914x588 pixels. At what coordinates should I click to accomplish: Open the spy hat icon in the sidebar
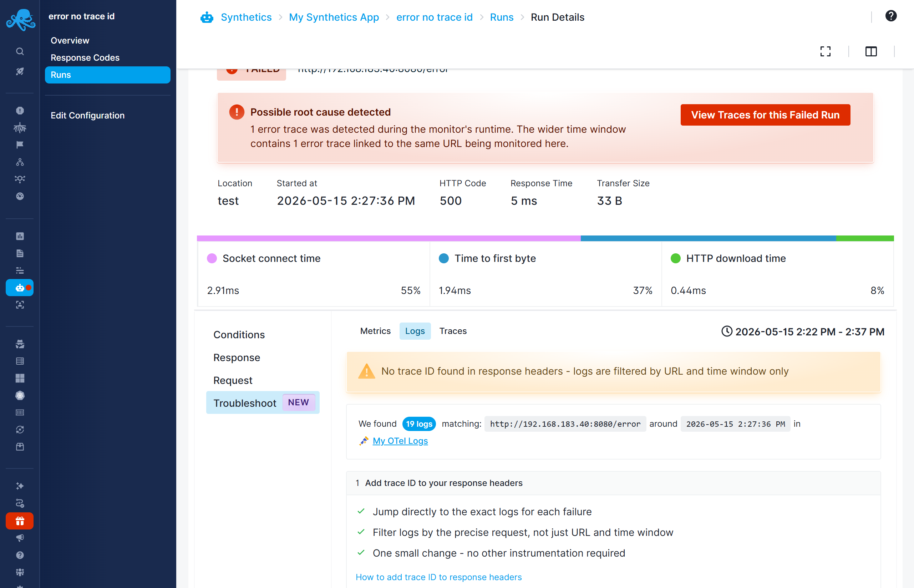20,344
